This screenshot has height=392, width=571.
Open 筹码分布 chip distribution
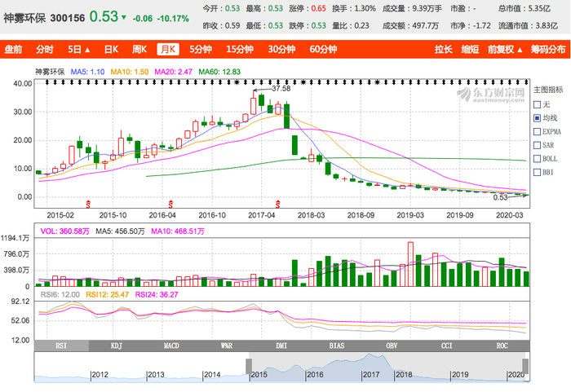click(x=548, y=49)
